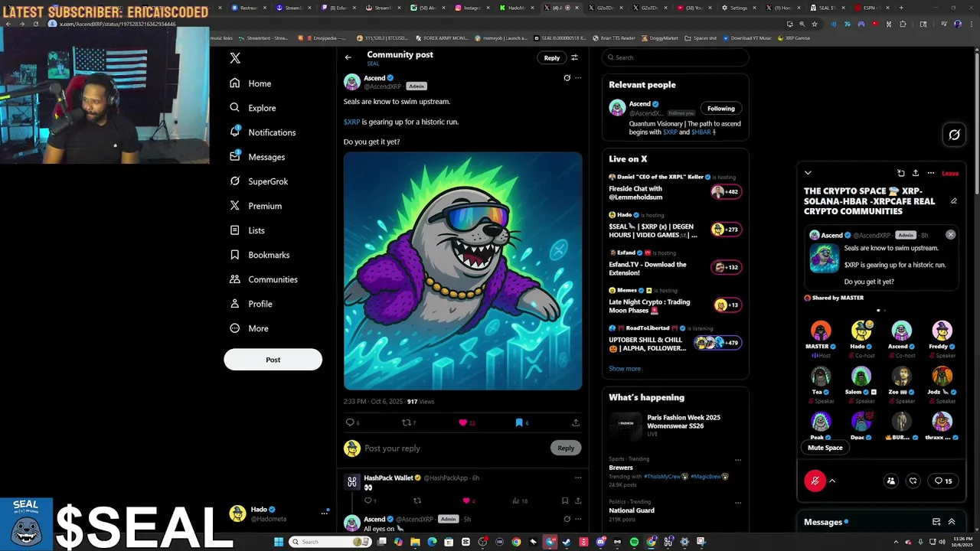The image size is (980, 551).
Task: Open Communities in sidebar
Action: pyautogui.click(x=263, y=279)
